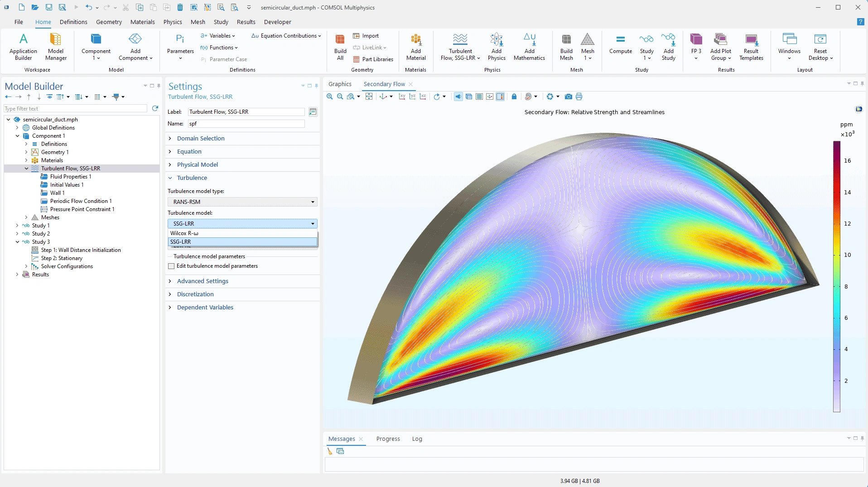Switch to the Graphics tab

340,84
